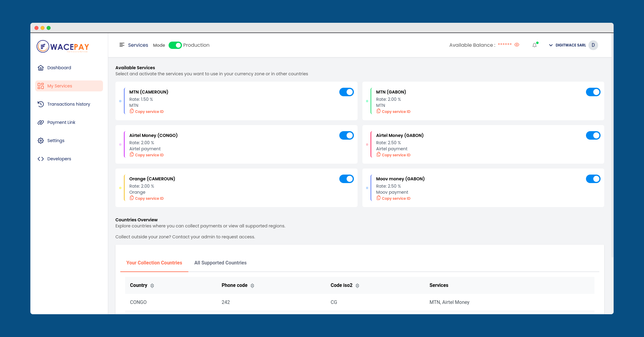Click the Payment Link chain icon
644x337 pixels.
(41, 122)
